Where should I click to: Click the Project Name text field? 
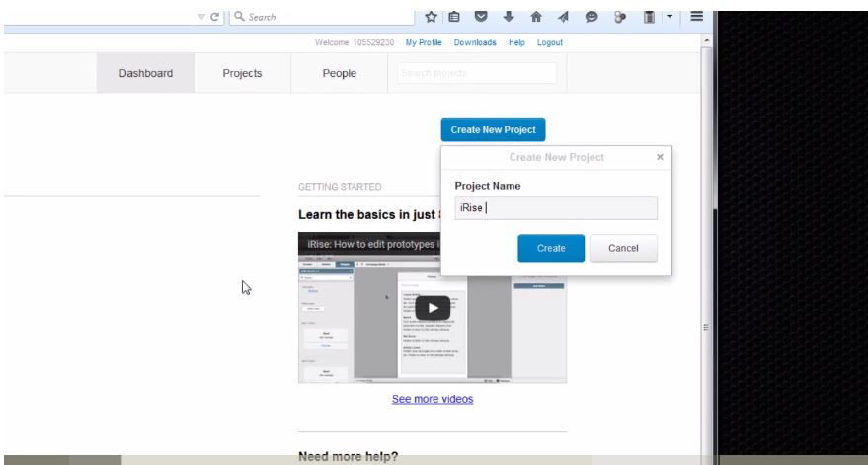coord(556,208)
